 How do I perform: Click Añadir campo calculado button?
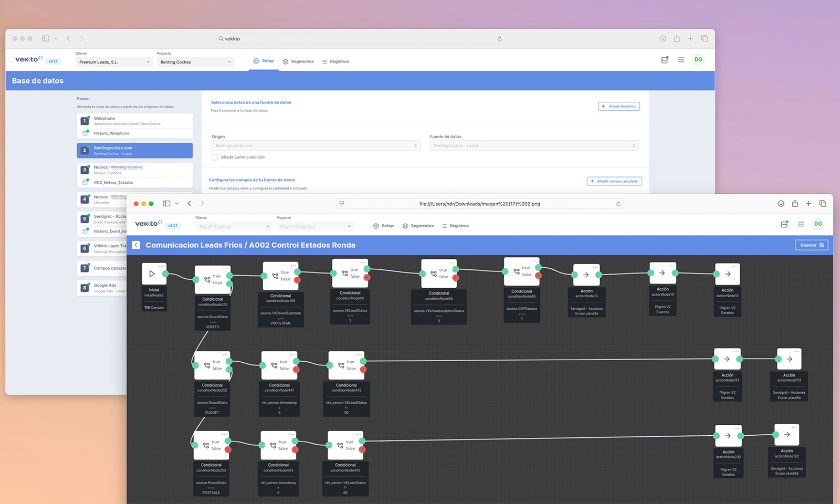pos(614,181)
